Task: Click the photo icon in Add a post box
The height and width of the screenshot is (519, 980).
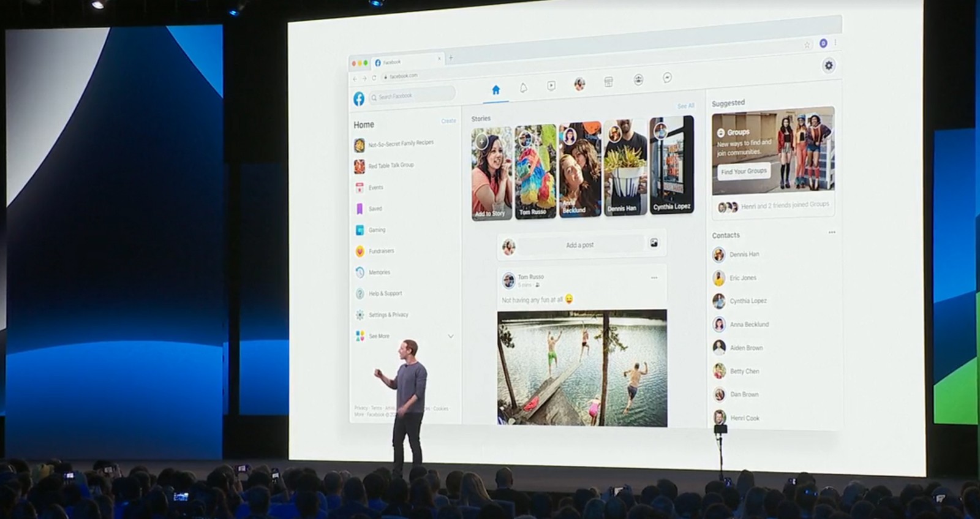Action: (654, 243)
